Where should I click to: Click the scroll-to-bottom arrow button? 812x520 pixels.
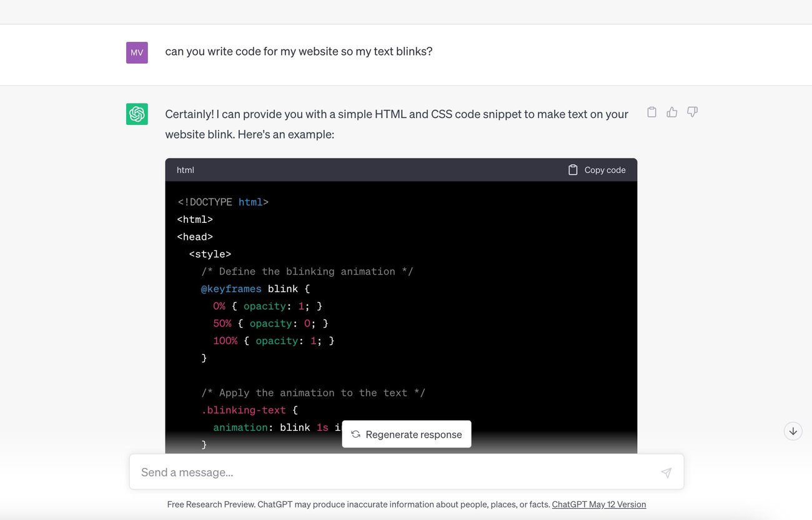click(793, 431)
